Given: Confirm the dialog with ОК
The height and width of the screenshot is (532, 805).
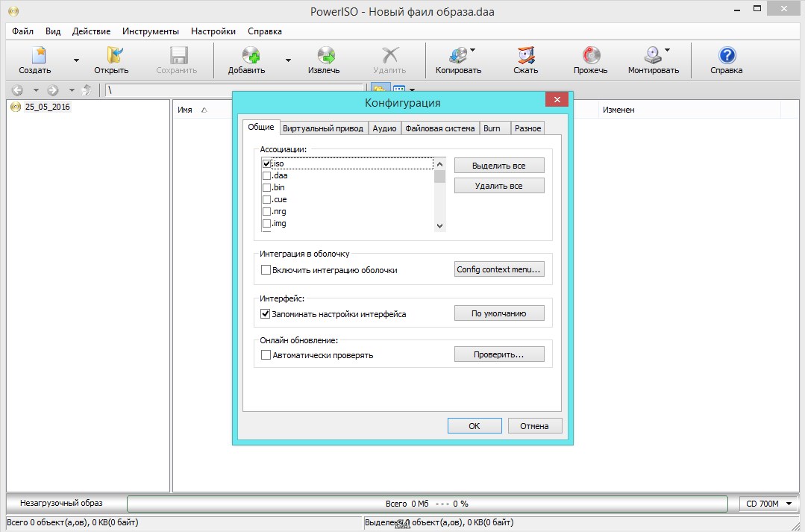Looking at the screenshot, I should (x=474, y=426).
